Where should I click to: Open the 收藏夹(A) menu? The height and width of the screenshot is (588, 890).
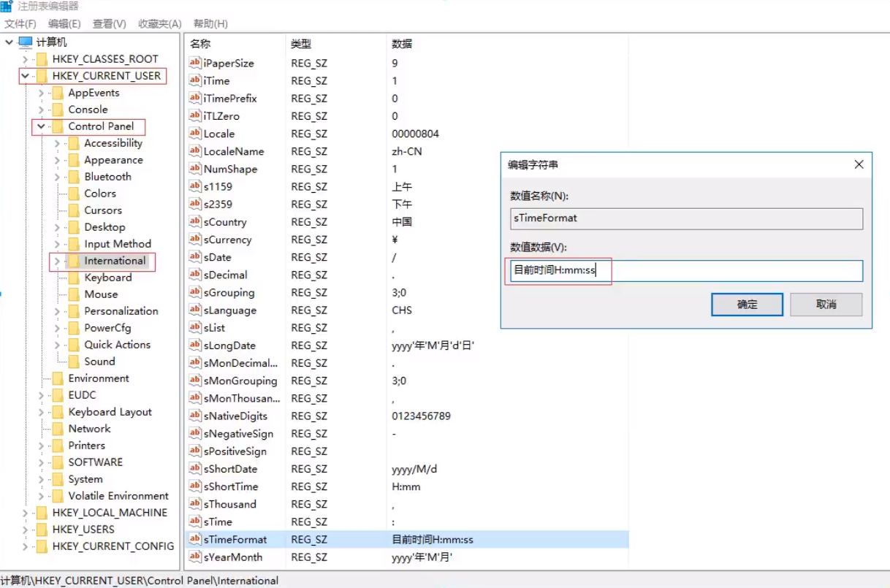click(x=159, y=24)
